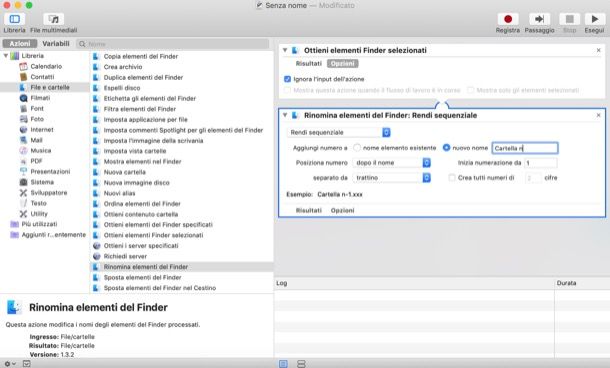
Task: Select the Filmati library category
Action: point(40,98)
